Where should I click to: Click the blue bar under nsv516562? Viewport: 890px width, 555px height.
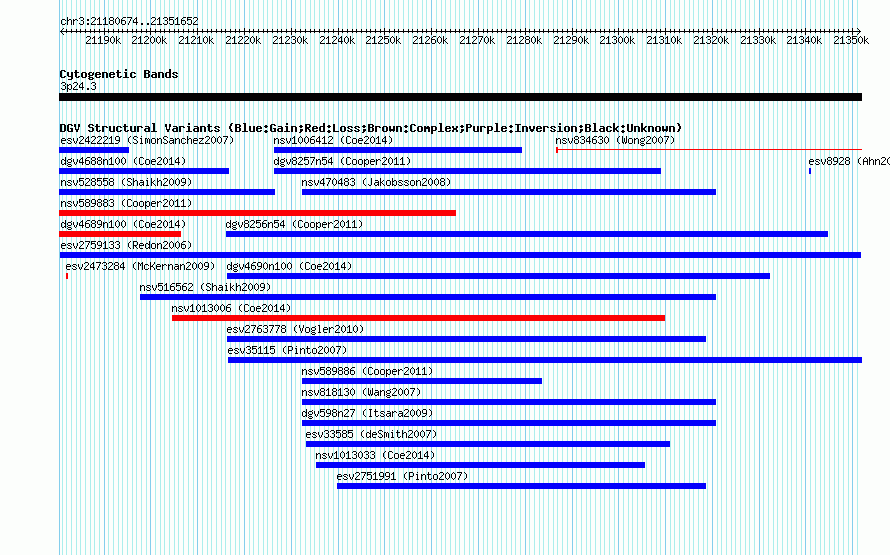[428, 297]
